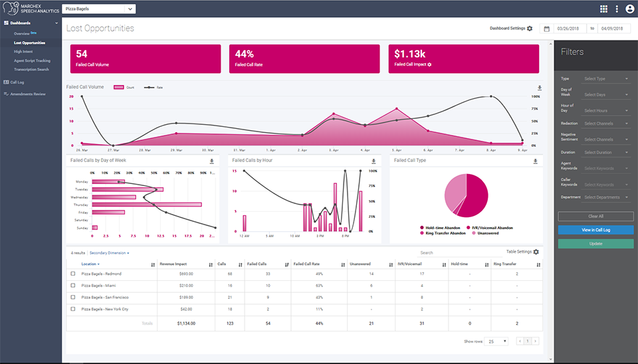This screenshot has height=364, width=638.
Task: Open the Duration filter dropdown
Action: (x=606, y=153)
